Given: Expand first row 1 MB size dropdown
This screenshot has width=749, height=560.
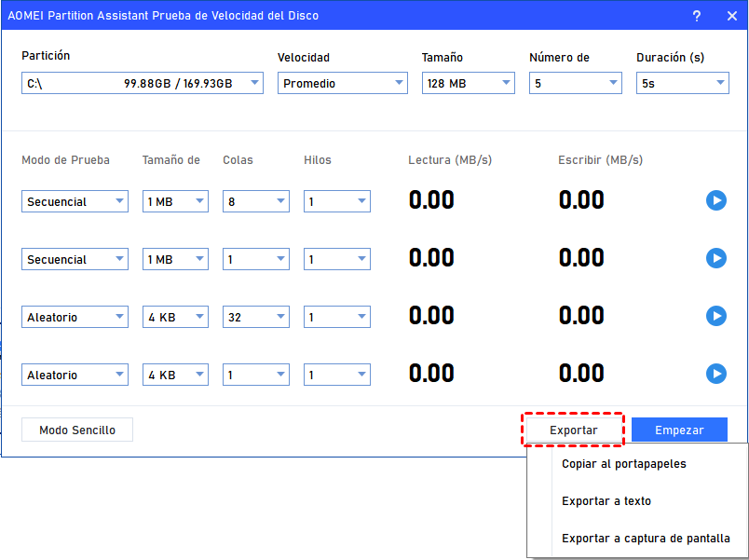Looking at the screenshot, I should (175, 201).
